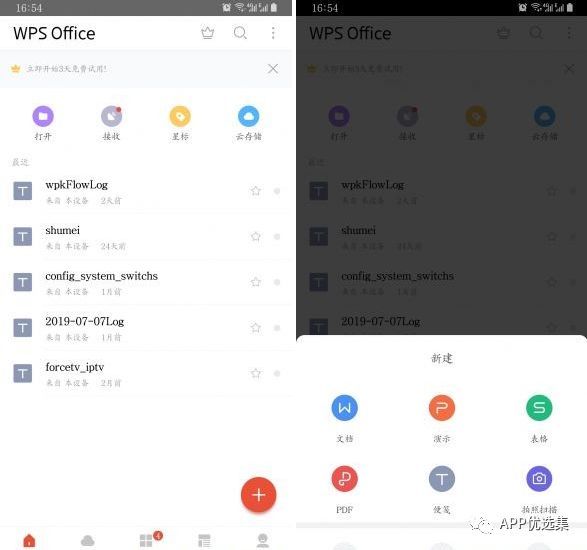587x550 pixels.
Task: Open the search icon in left header
Action: pos(240,33)
